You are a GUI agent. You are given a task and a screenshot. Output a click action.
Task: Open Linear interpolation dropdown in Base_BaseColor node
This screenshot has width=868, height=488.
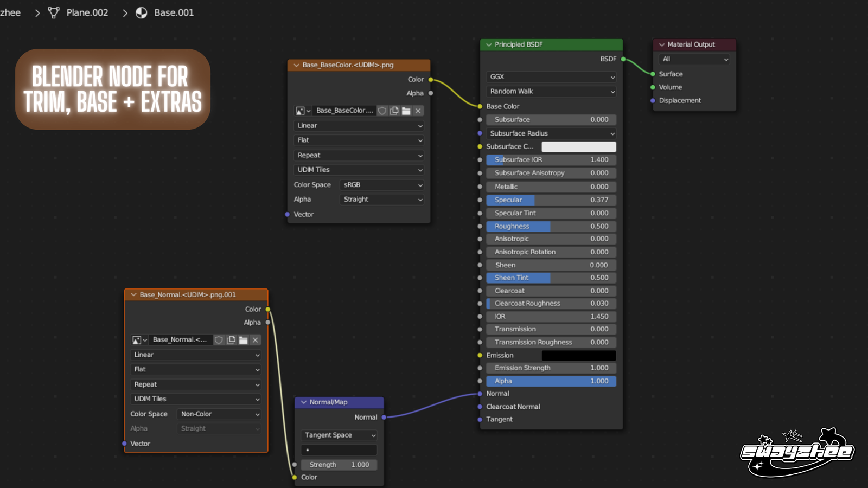coord(359,126)
